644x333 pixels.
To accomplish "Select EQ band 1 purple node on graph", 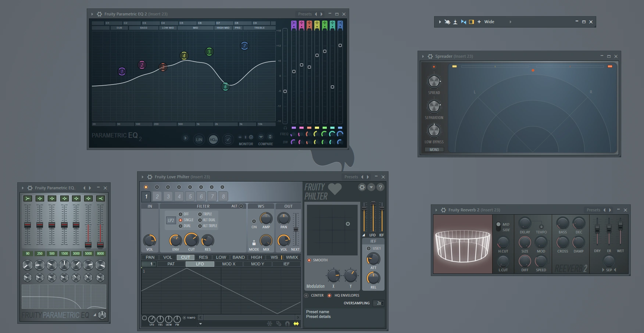I will pos(122,71).
